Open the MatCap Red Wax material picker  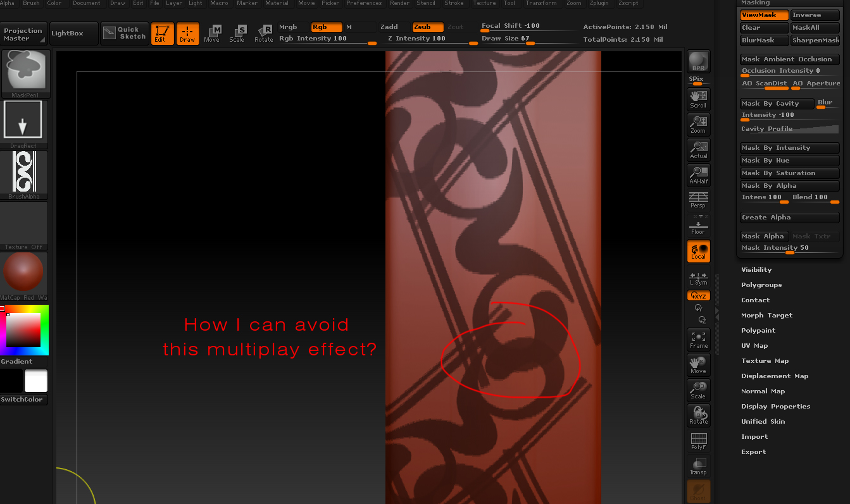(24, 276)
